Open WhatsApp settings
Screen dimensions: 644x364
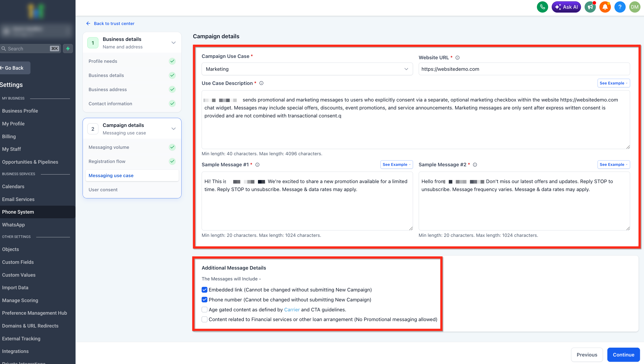point(13,224)
